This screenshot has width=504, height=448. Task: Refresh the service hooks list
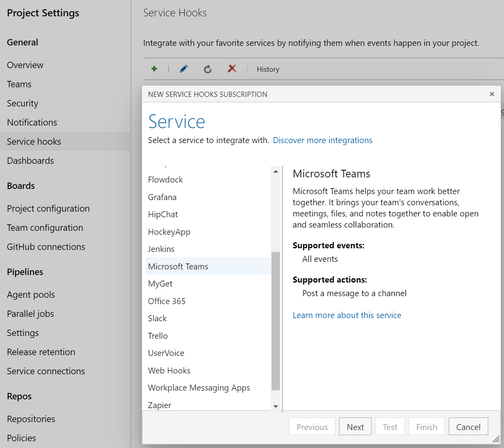pyautogui.click(x=207, y=69)
